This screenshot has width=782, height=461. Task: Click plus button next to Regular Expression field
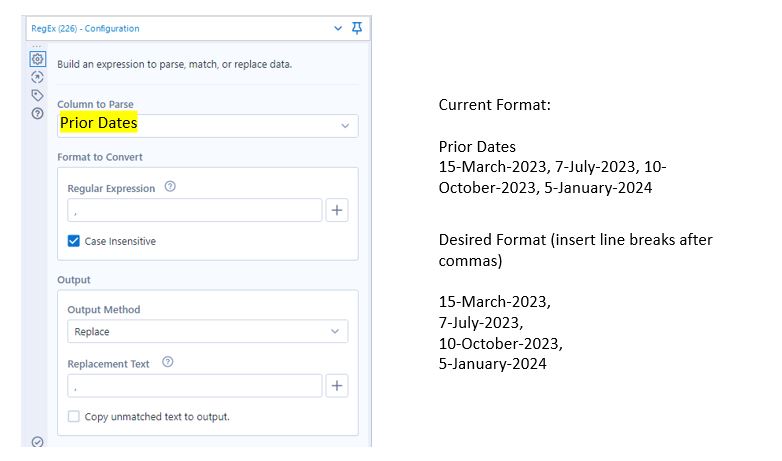(337, 210)
